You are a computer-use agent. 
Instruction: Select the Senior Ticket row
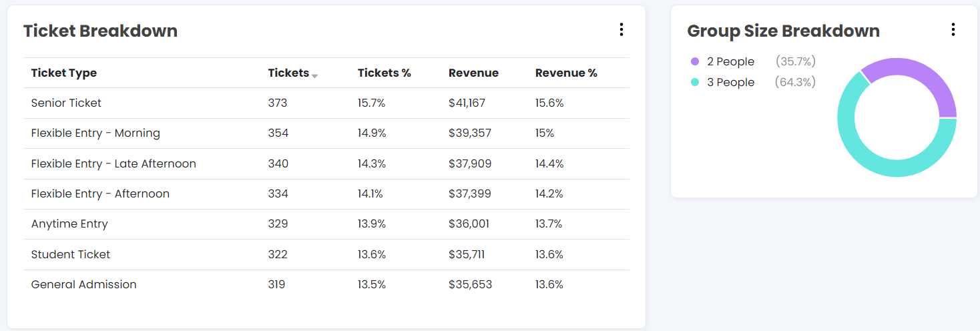click(66, 103)
